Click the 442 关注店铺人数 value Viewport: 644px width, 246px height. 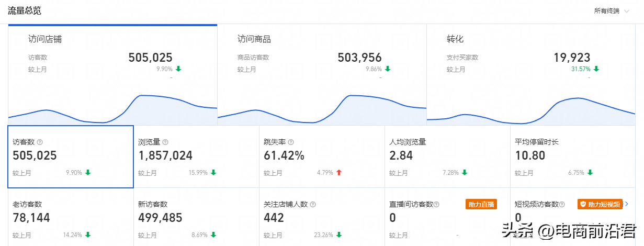274,218
